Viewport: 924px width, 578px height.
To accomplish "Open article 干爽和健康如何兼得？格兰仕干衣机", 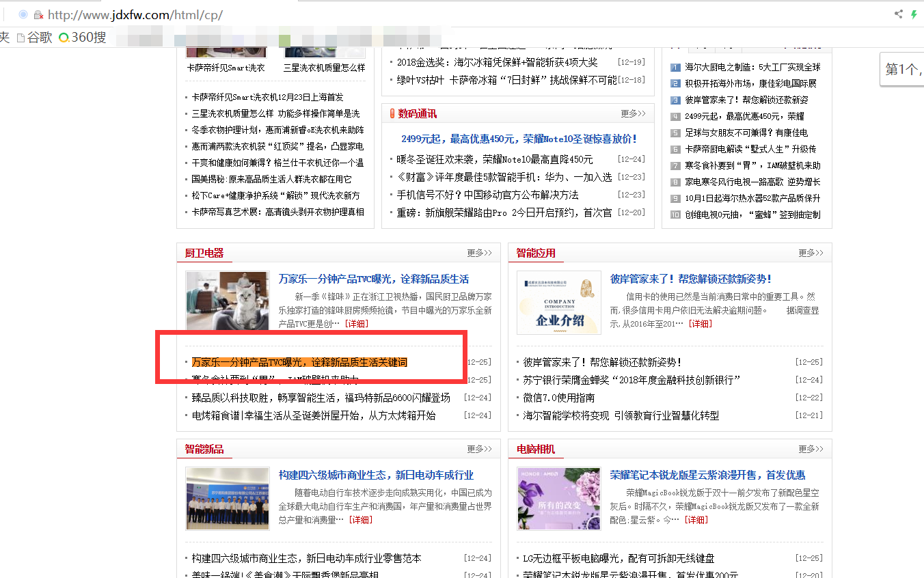I will [277, 163].
